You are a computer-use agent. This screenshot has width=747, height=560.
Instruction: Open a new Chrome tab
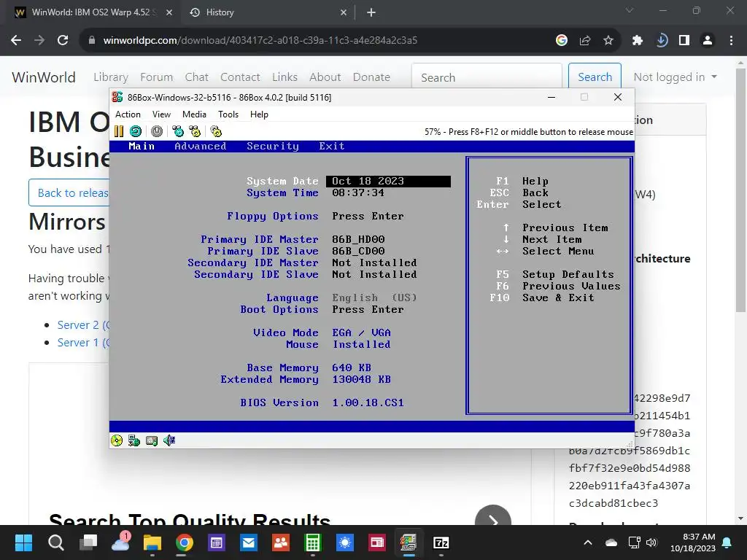pos(371,12)
